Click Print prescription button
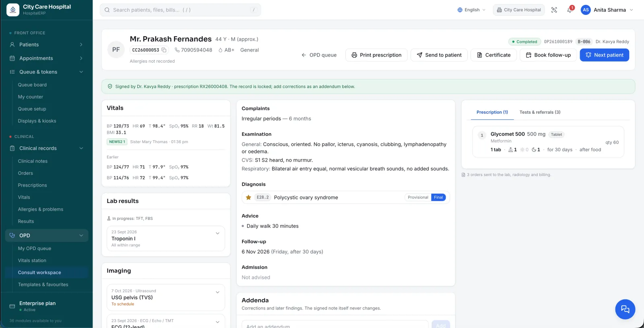Image resolution: width=644 pixels, height=328 pixels. 376,55
